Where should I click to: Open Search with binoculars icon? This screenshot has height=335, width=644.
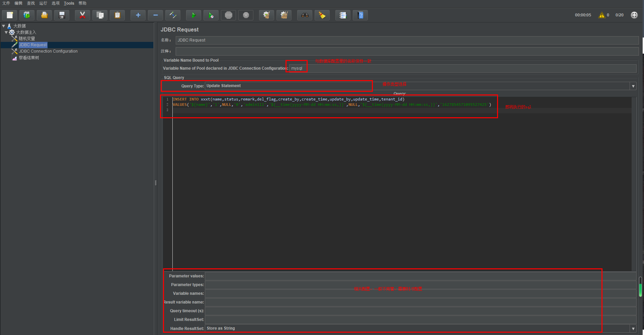(305, 15)
